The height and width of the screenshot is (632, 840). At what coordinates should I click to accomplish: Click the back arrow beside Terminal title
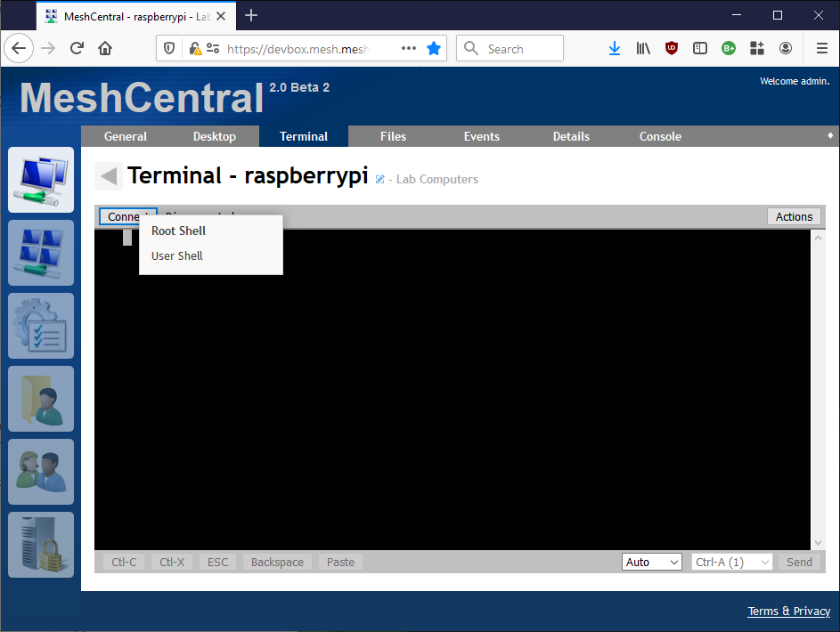(x=109, y=176)
